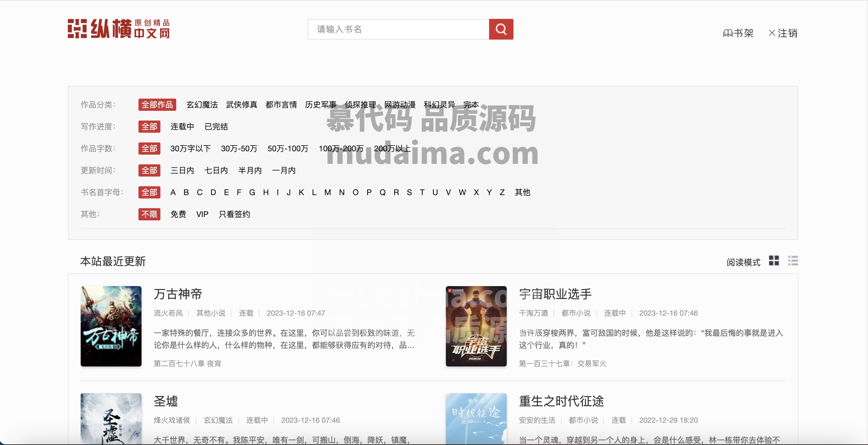Switch to list view reading mode

tap(793, 261)
